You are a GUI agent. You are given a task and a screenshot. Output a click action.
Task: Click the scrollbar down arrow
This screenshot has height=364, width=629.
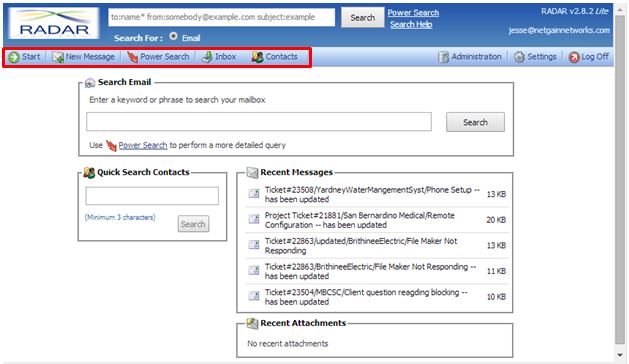pos(621,355)
